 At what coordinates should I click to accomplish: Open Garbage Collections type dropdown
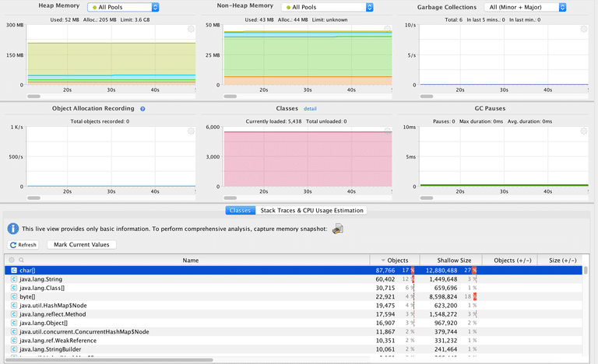pos(526,7)
